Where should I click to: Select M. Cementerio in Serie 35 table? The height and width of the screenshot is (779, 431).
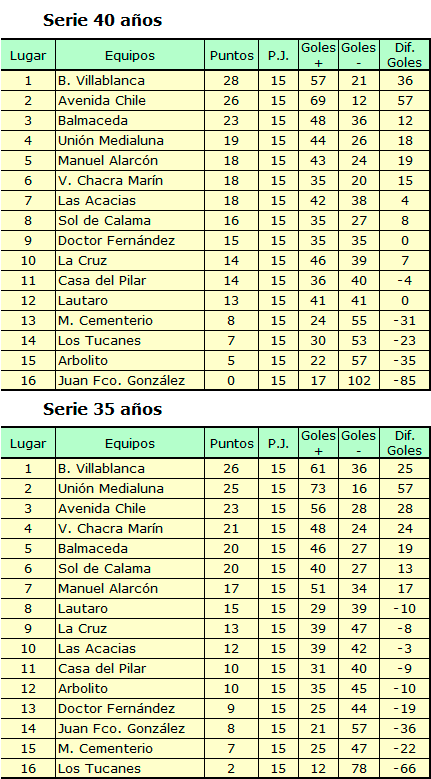(105, 749)
